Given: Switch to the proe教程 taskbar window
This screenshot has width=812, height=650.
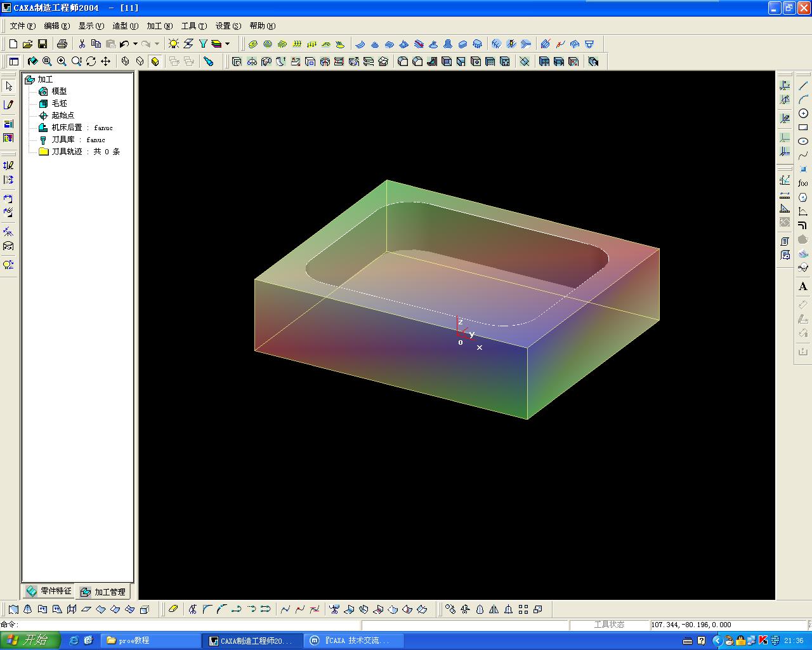Looking at the screenshot, I should [150, 640].
